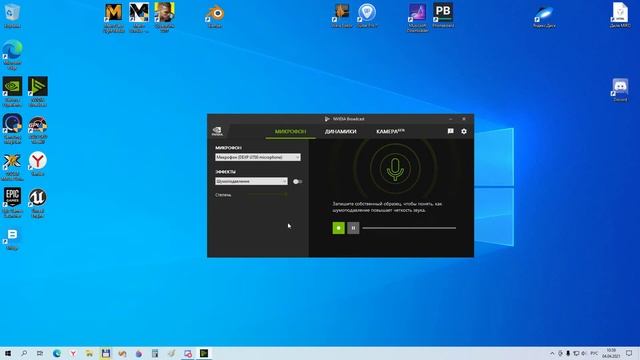Screen dimensions: 640x360
Task: Open the taskbar search icon
Action: tap(24, 353)
